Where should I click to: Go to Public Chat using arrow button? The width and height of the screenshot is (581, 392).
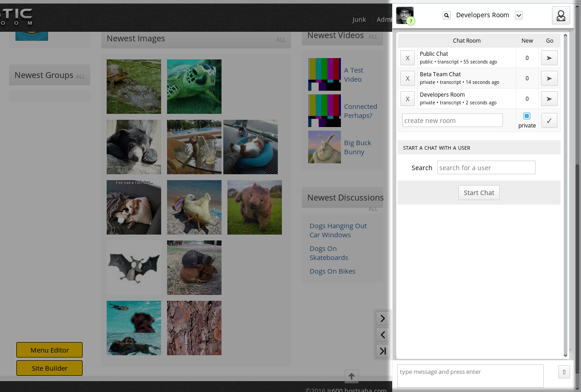tap(549, 58)
